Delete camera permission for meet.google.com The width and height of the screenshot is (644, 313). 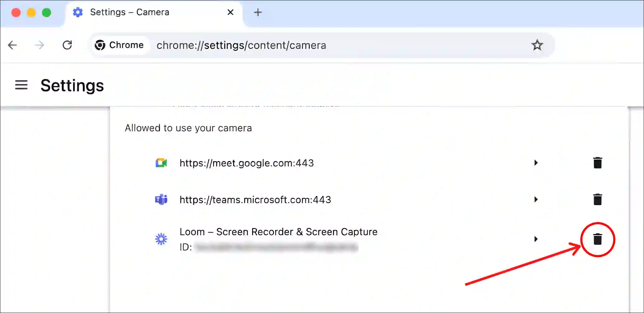click(x=597, y=163)
